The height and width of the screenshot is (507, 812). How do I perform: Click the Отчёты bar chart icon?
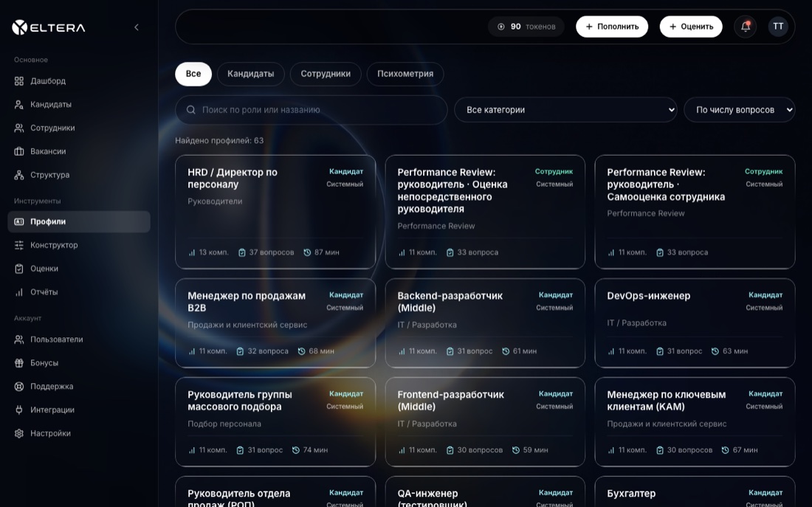(x=19, y=292)
